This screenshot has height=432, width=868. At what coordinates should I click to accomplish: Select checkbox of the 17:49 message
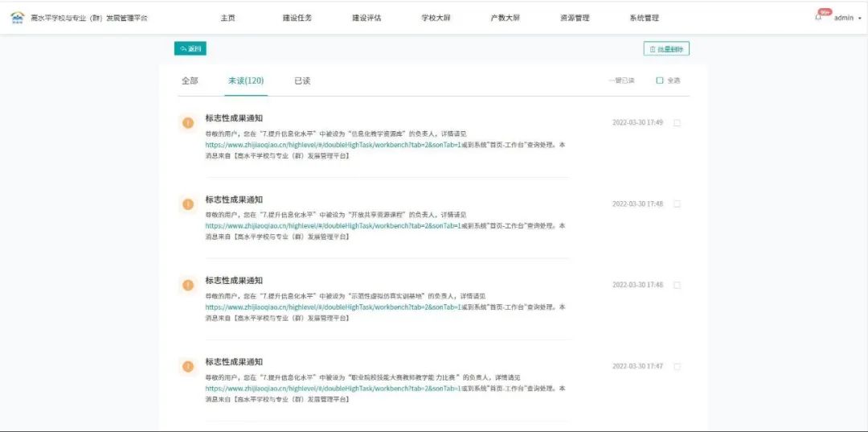677,123
